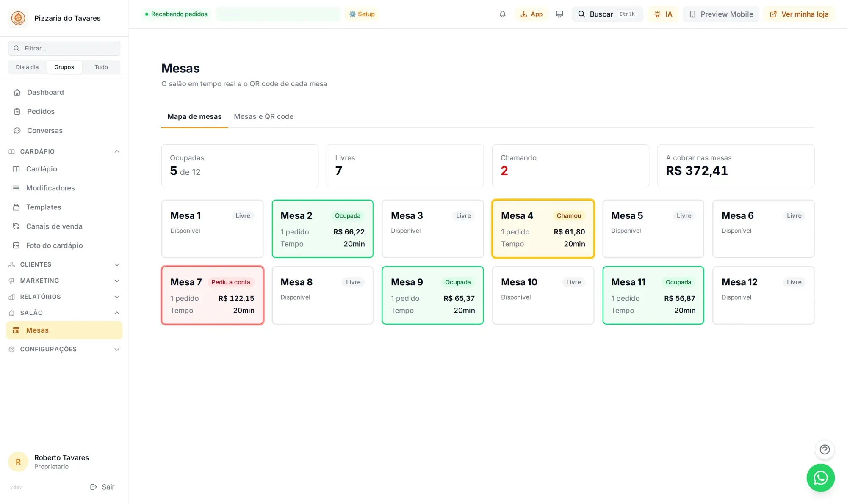Click the Conversas chat bubble icon
This screenshot has height=504, width=847.
[17, 131]
